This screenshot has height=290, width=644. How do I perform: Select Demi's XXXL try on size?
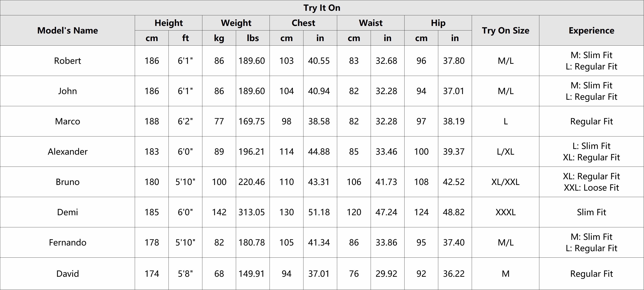[505, 212]
